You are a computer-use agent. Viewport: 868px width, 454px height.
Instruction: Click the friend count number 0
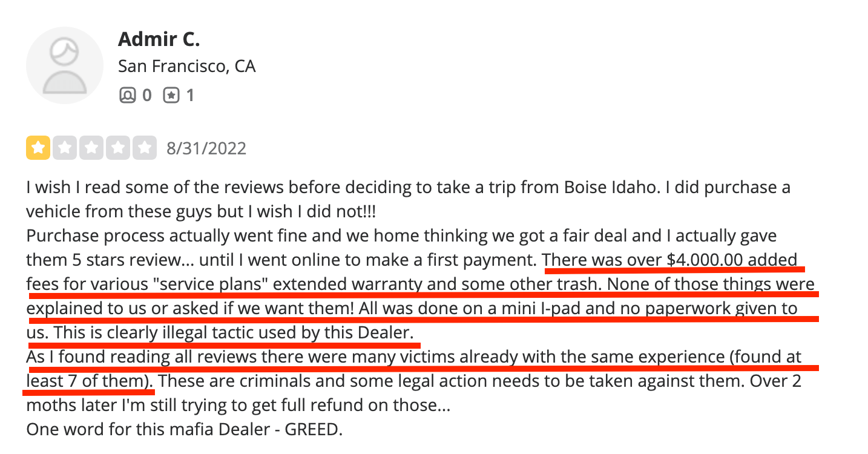click(x=146, y=95)
